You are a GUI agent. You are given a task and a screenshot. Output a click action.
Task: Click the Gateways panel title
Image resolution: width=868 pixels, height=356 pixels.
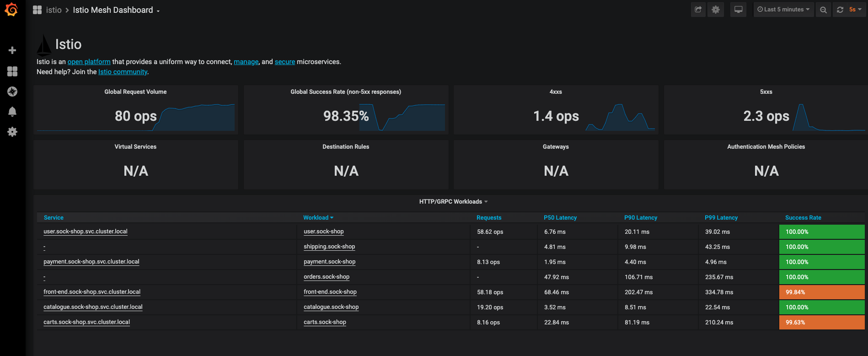pos(556,147)
